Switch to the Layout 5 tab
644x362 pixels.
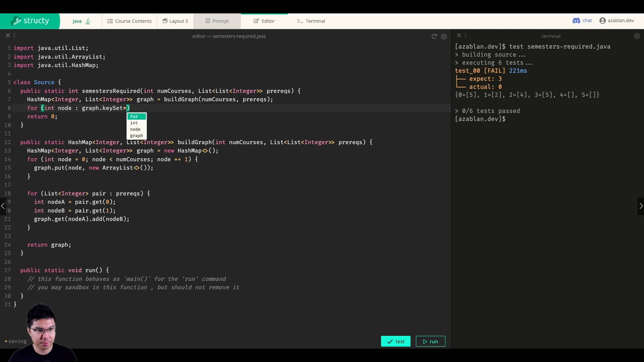[x=175, y=21]
